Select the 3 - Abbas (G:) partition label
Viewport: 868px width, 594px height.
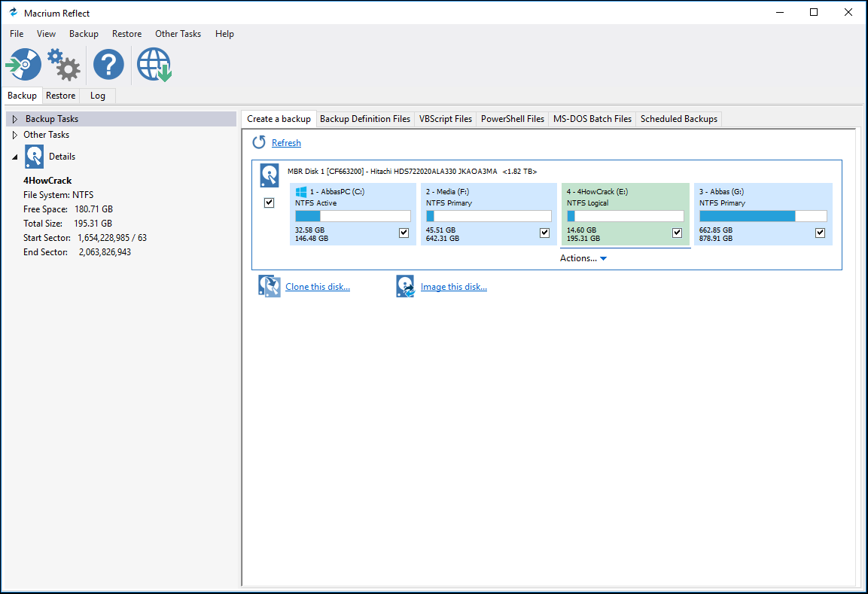[721, 191]
